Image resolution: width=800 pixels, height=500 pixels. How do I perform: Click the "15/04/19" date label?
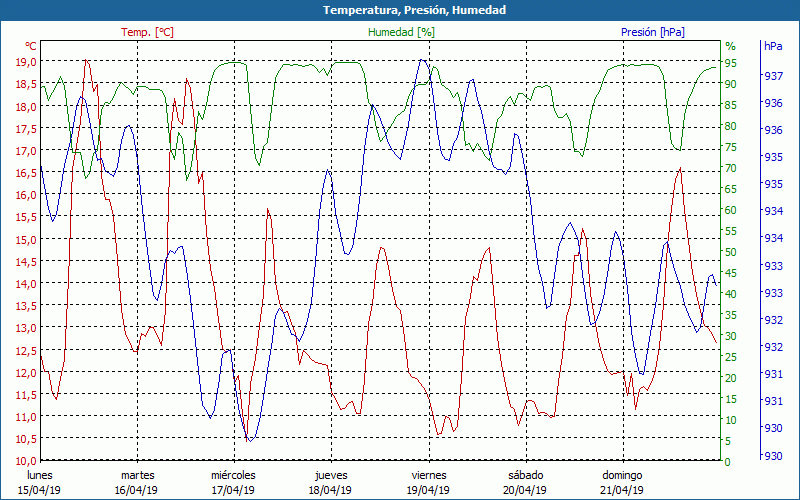(x=39, y=490)
